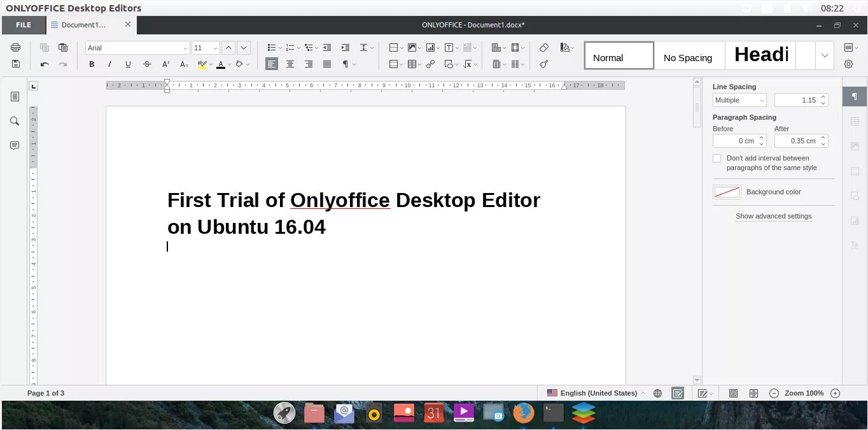868x430 pixels.
Task: Click the Paste icon in toolbar
Action: (x=63, y=48)
